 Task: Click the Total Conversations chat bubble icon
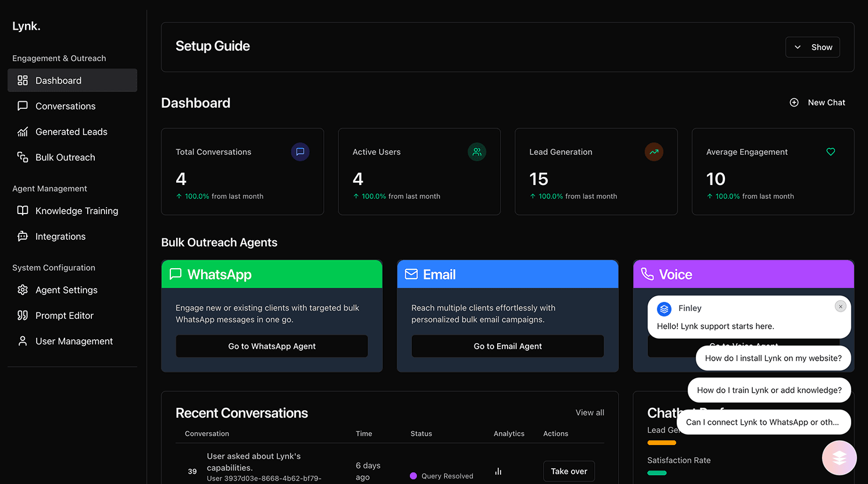[300, 152]
